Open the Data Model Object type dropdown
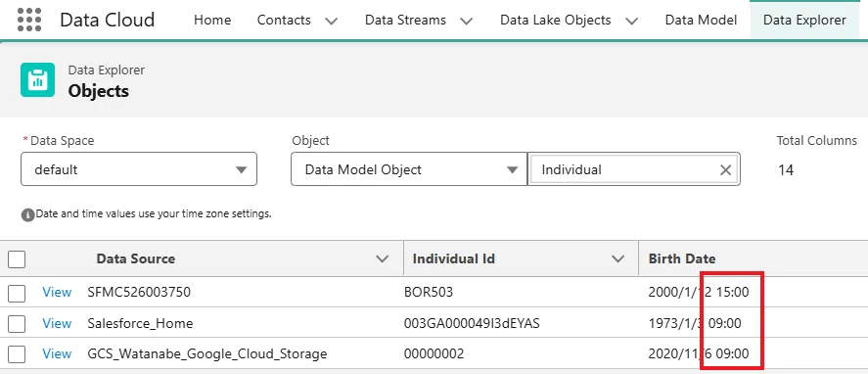868x374 pixels. [x=409, y=169]
